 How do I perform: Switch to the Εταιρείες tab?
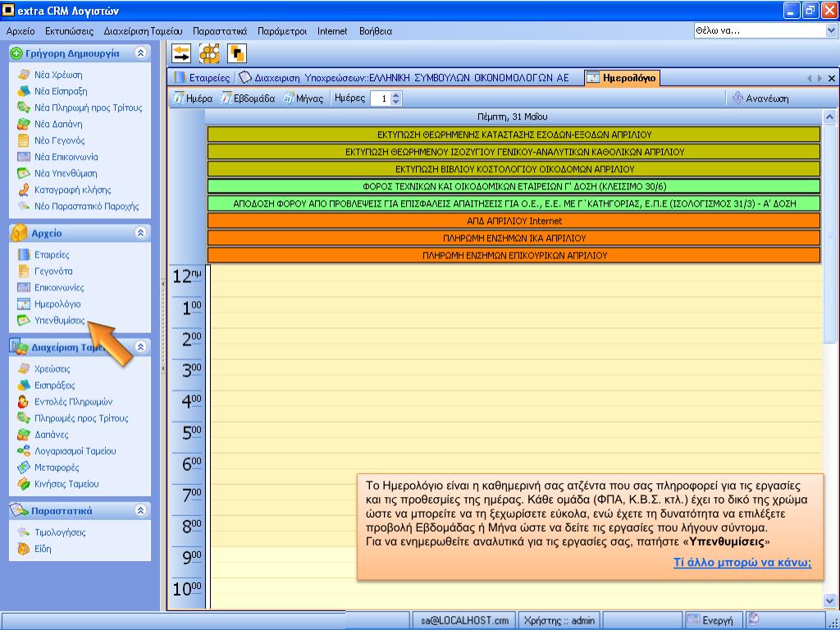[202, 78]
